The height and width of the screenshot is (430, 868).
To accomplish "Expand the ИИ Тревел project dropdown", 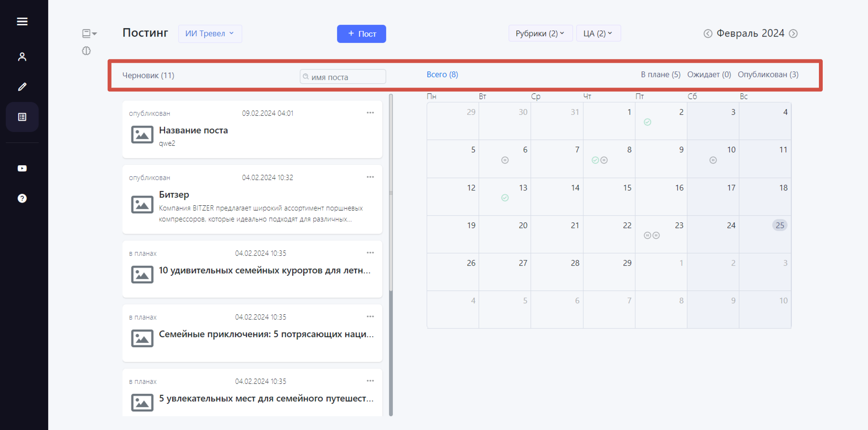I will point(210,33).
